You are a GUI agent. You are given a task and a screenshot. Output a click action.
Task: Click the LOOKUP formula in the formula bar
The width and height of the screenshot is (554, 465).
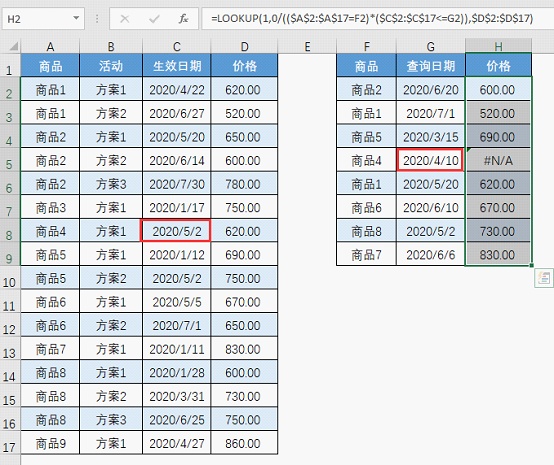click(x=372, y=18)
